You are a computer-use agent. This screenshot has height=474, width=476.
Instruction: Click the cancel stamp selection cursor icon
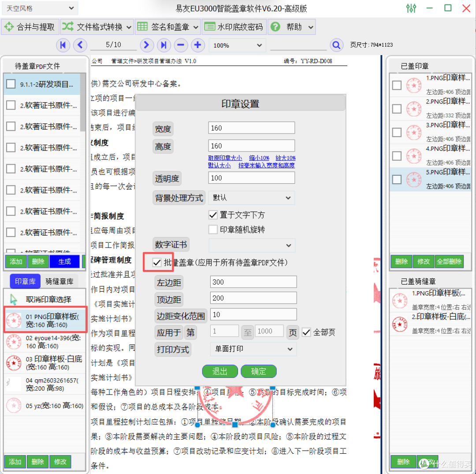pos(13,300)
